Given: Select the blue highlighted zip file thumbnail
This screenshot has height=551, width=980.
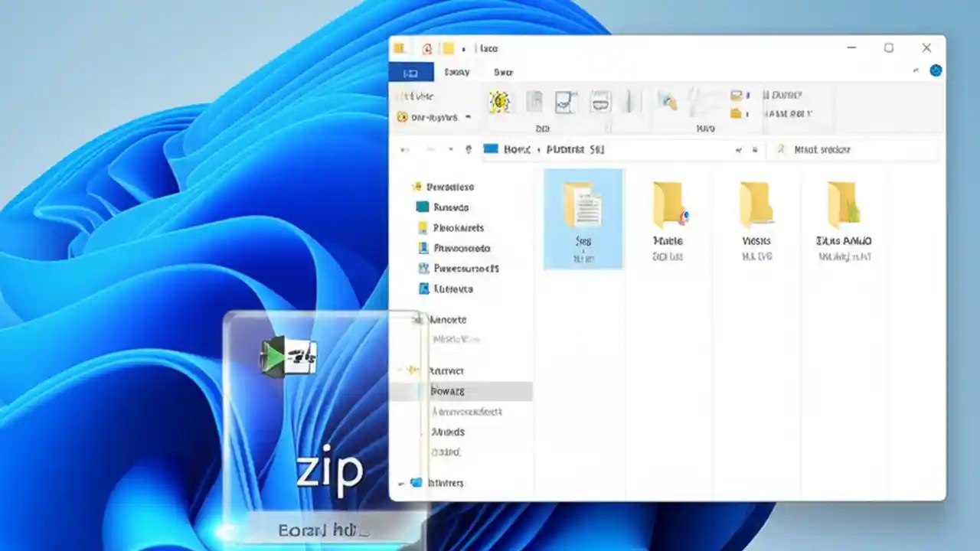Looking at the screenshot, I should (x=583, y=218).
